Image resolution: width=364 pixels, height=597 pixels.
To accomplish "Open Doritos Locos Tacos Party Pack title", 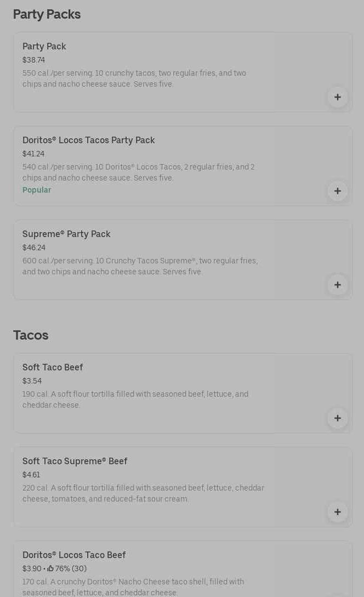I will coord(89,140).
